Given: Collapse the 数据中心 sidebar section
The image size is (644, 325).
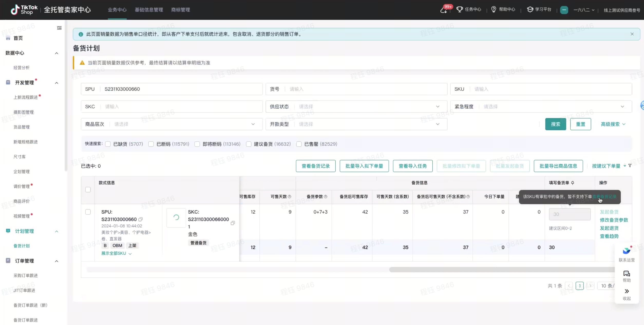Looking at the screenshot, I should pos(56,53).
